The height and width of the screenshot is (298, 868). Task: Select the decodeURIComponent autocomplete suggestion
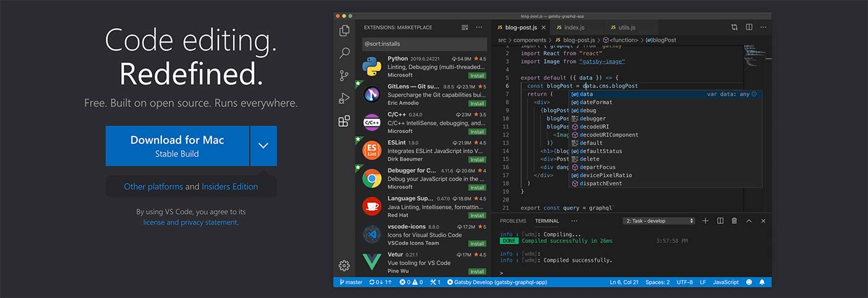tap(665, 135)
